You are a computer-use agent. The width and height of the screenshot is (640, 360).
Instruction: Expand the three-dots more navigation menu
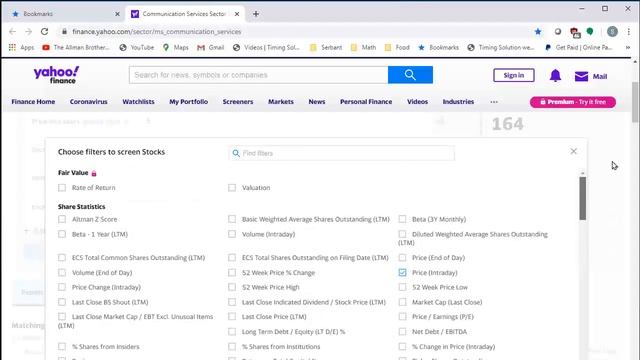[x=494, y=102]
